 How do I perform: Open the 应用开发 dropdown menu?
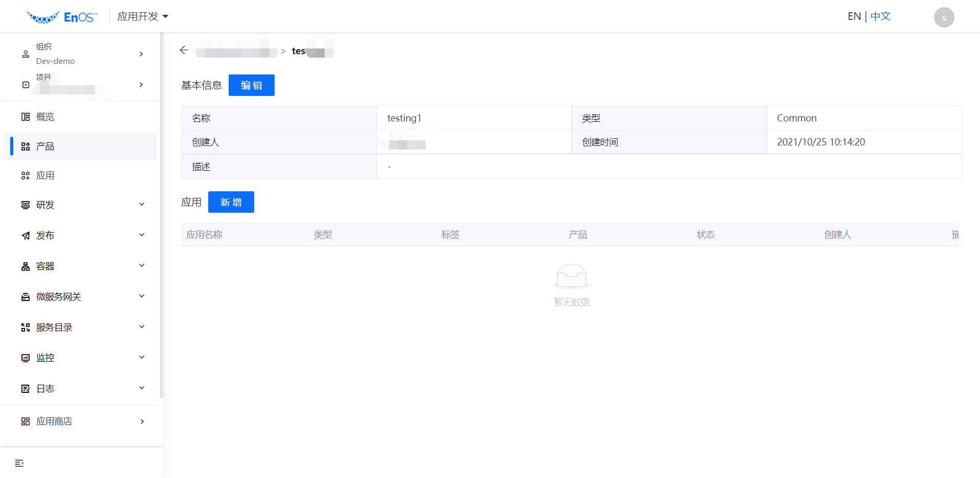tap(142, 17)
